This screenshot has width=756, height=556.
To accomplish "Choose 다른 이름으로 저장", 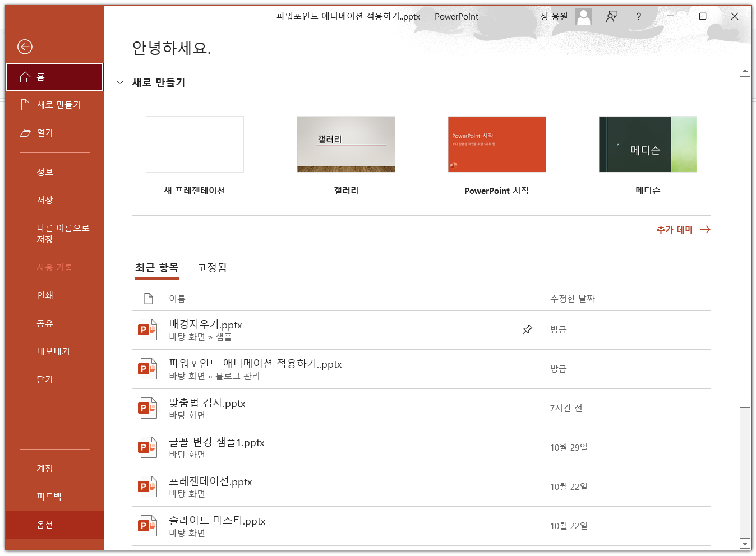I will (x=54, y=234).
